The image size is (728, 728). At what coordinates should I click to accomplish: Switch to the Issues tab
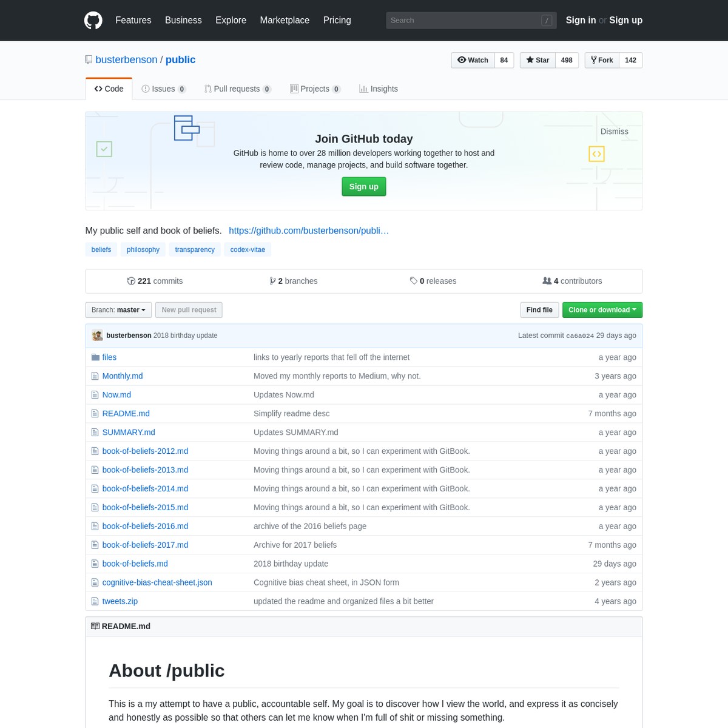(164, 89)
